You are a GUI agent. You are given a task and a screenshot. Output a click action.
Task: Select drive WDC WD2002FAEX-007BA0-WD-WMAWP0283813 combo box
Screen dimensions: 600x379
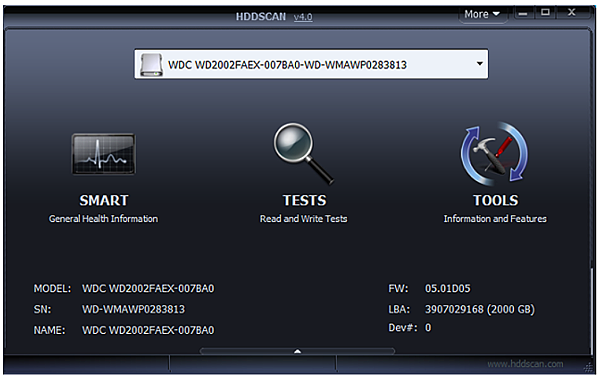[311, 64]
